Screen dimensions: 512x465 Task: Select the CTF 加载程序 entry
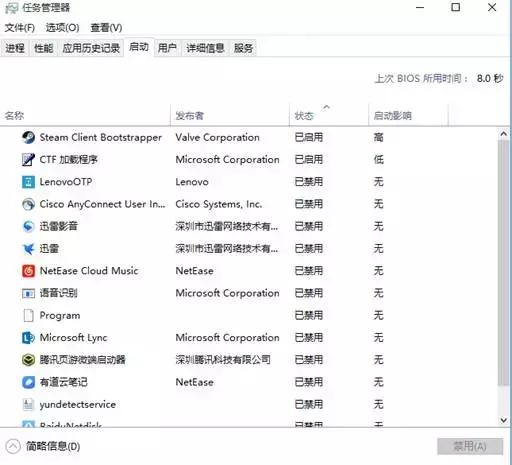pyautogui.click(x=69, y=160)
